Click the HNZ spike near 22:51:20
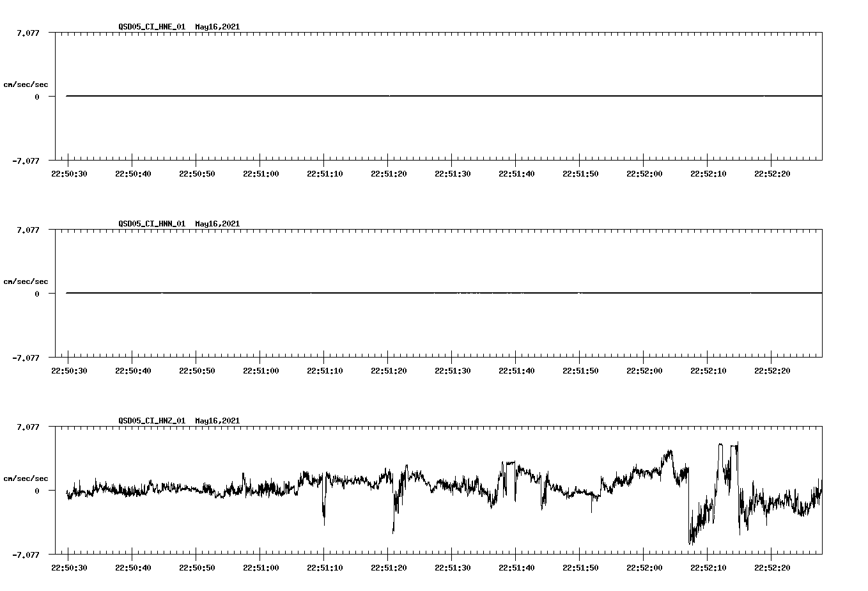The height and width of the screenshot is (591, 868). (394, 528)
